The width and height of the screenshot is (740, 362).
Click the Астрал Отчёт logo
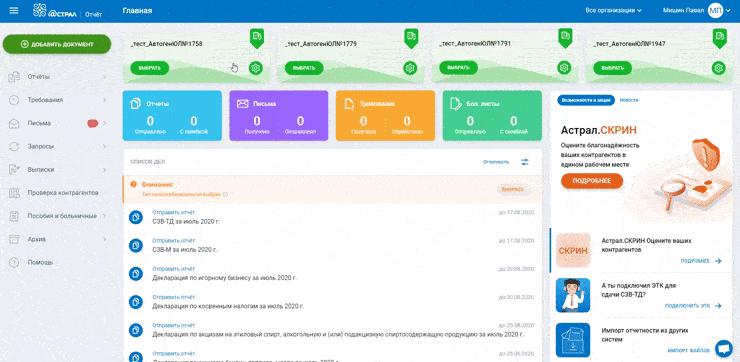(x=67, y=11)
